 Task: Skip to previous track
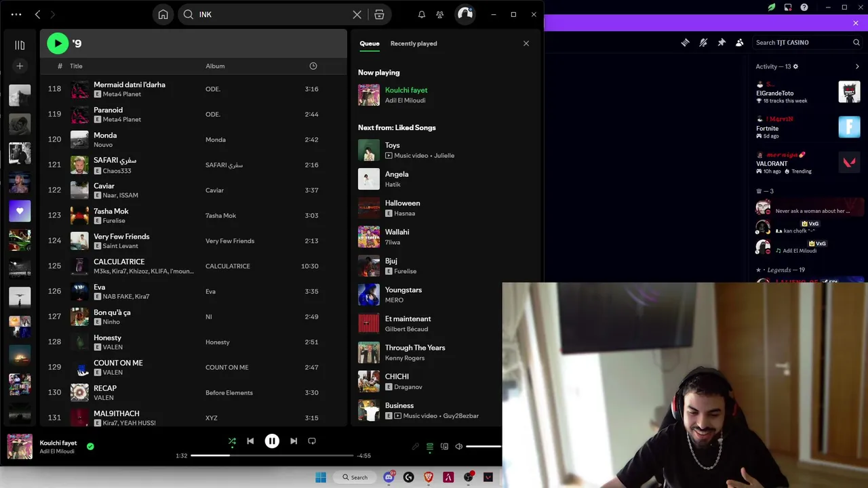click(250, 441)
